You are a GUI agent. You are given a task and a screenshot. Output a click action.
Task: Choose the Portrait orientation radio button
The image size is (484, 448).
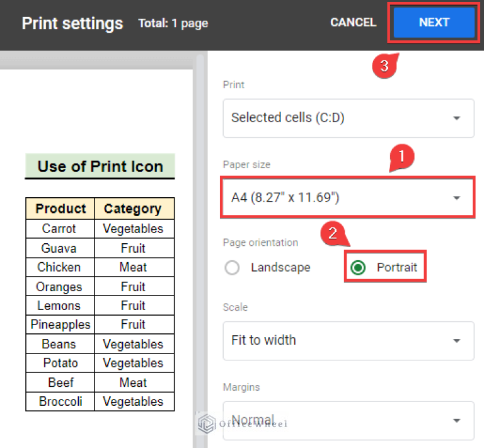(359, 268)
